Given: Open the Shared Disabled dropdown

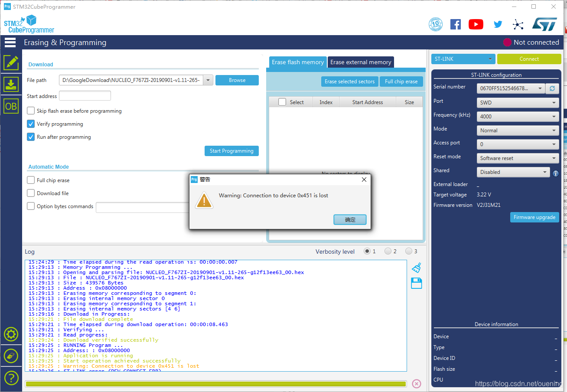Looking at the screenshot, I should point(513,172).
